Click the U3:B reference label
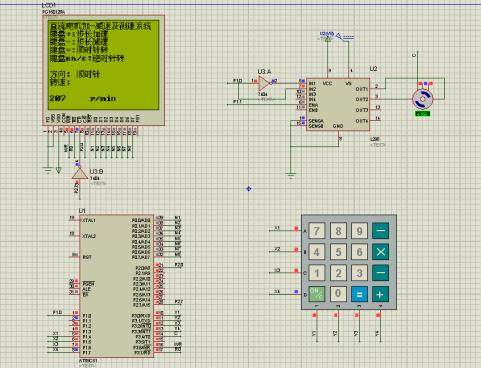Image resolution: width=481 pixels, height=369 pixels. click(x=96, y=171)
